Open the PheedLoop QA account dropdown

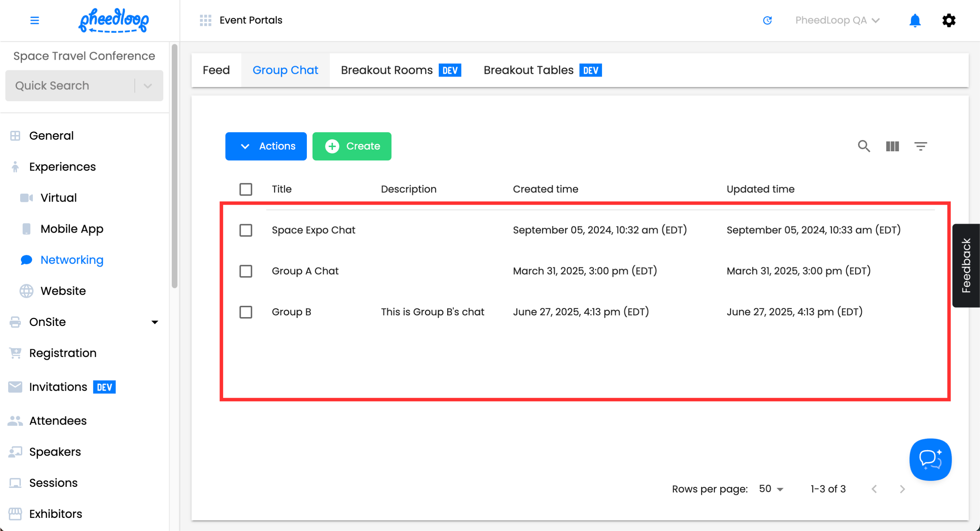coord(837,20)
